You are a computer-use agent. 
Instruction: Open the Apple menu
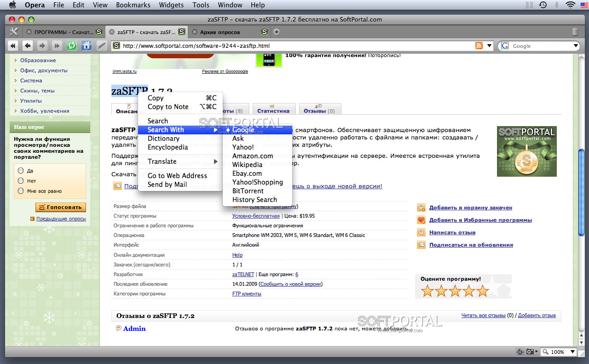coord(12,5)
